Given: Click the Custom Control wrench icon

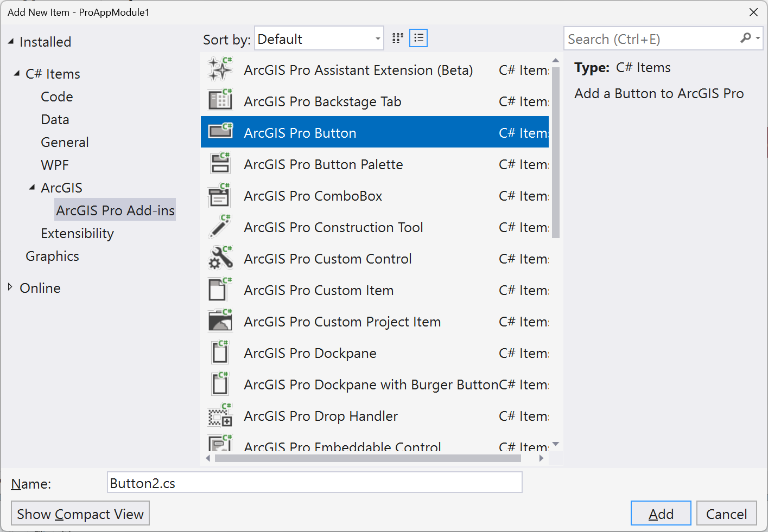Looking at the screenshot, I should (220, 258).
